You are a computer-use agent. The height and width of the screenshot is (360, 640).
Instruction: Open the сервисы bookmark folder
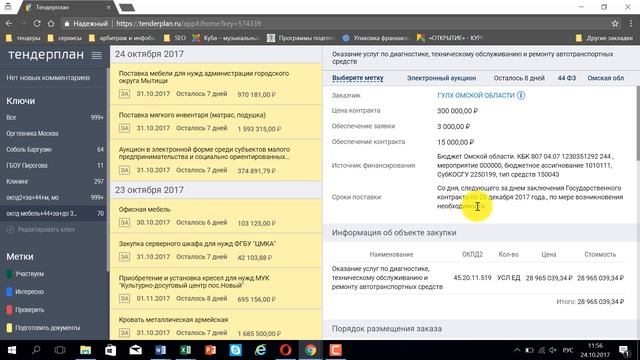(65, 38)
